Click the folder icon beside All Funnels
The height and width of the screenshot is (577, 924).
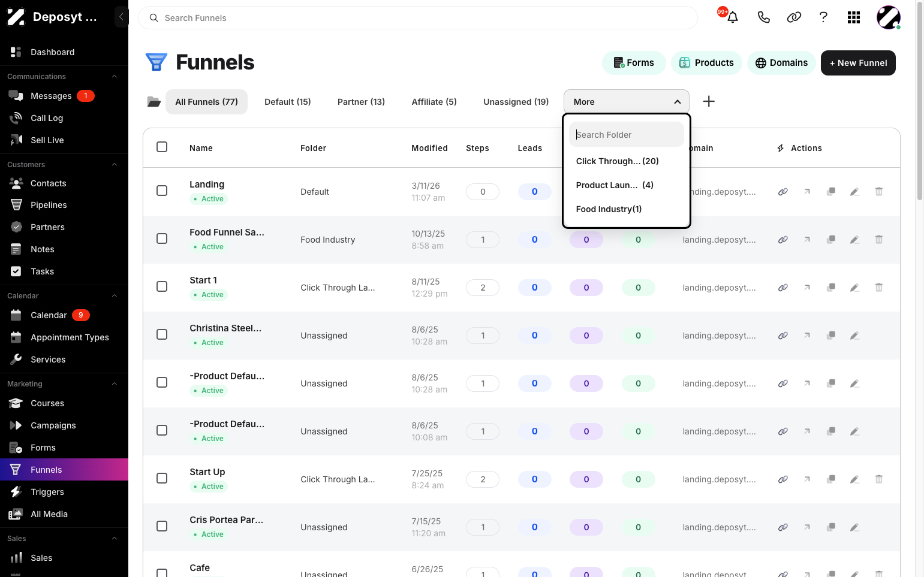tap(154, 102)
